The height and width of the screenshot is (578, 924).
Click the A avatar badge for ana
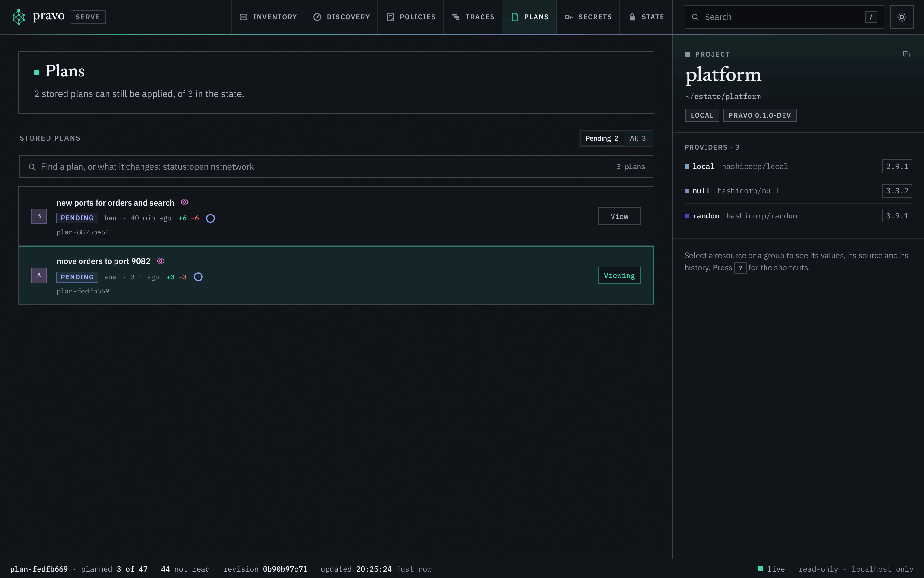pos(39,275)
